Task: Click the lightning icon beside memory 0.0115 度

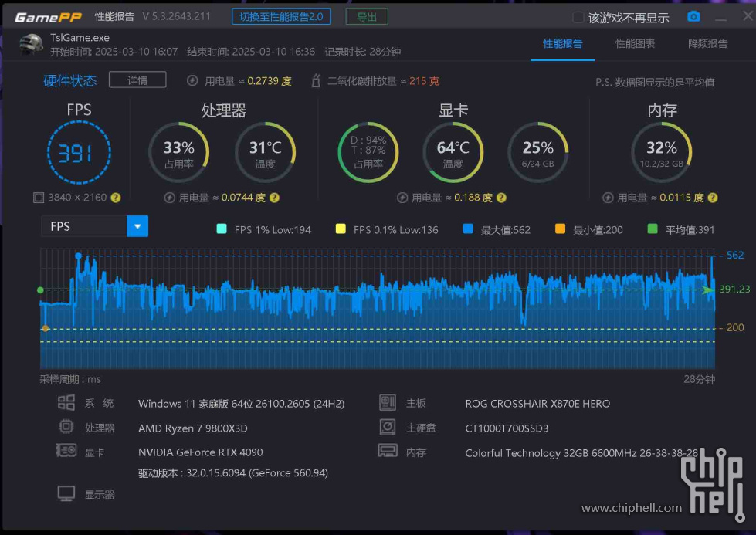Action: point(608,198)
